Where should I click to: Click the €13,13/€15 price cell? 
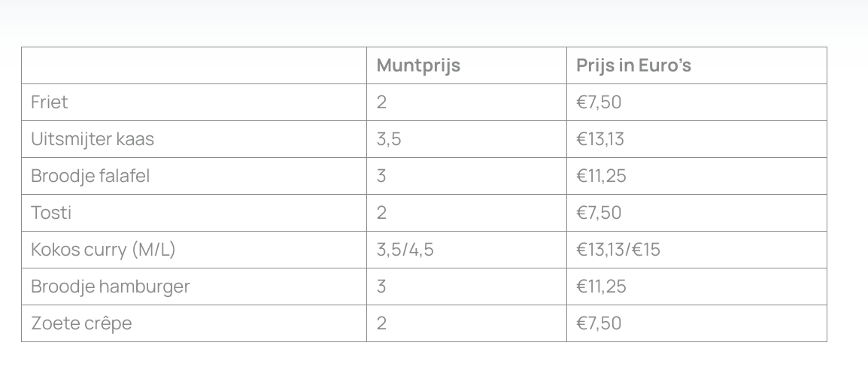(618, 250)
